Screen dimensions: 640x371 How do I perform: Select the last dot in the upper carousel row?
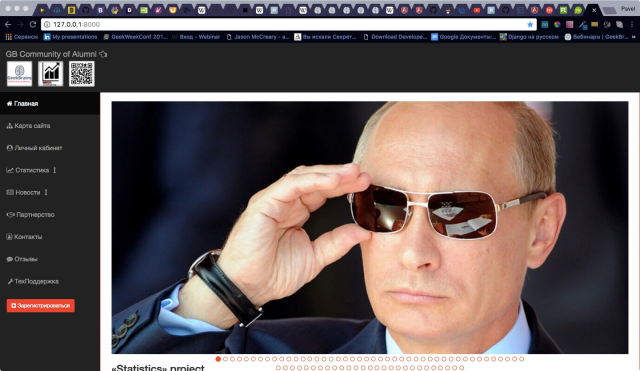521,359
